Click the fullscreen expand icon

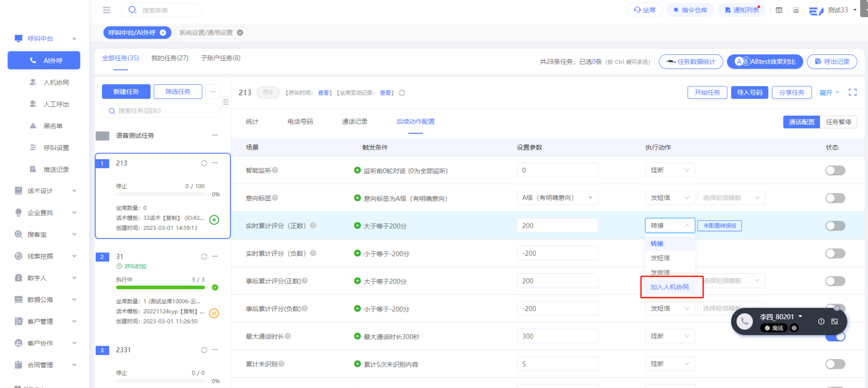(852, 92)
